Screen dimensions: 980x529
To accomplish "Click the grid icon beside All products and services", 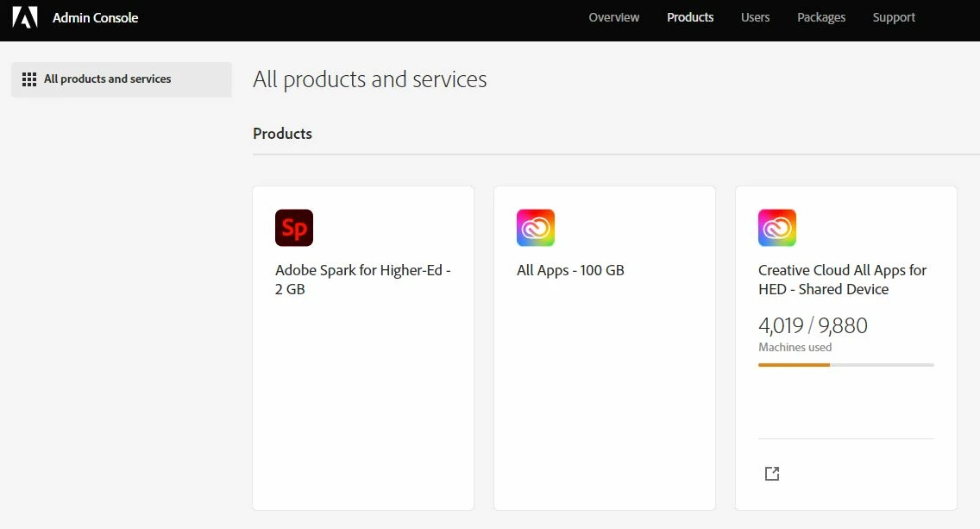I will (29, 79).
